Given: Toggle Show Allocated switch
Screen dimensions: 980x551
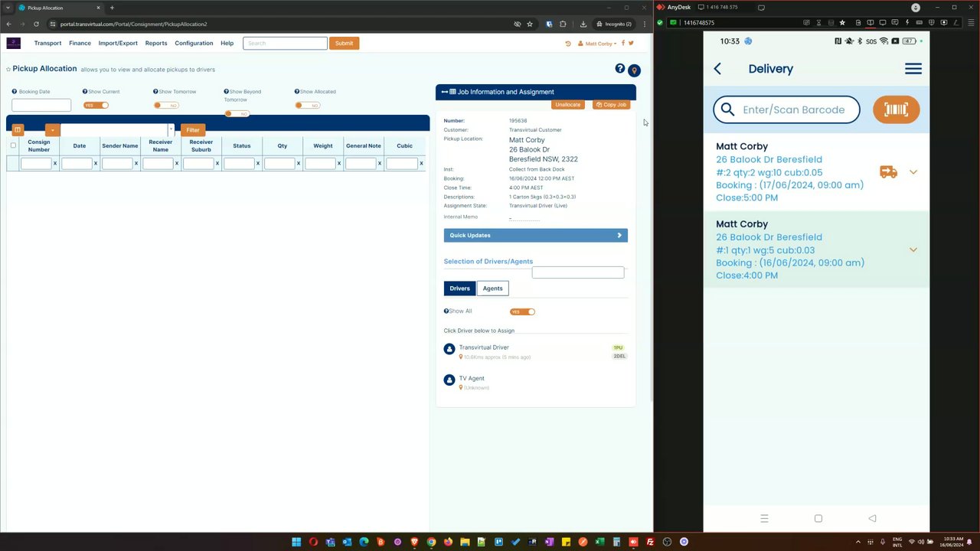Looking at the screenshot, I should (x=307, y=105).
